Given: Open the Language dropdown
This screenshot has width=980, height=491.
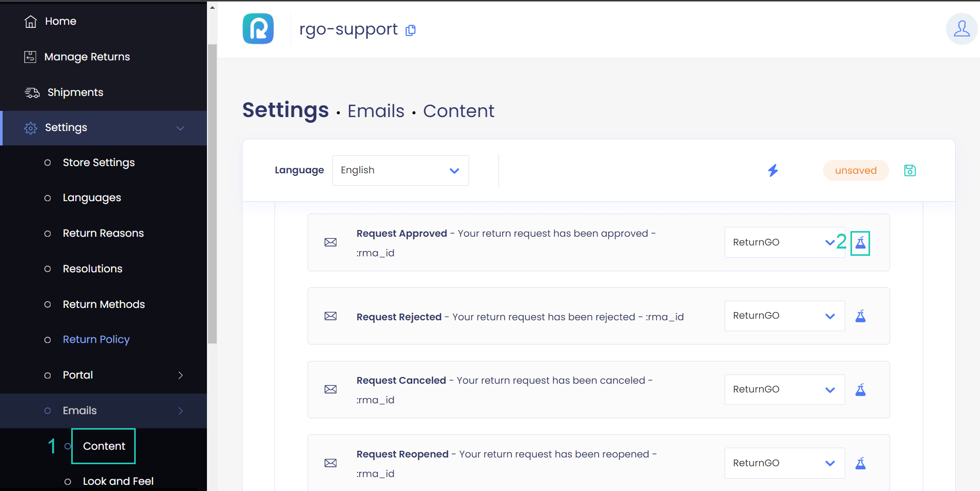Looking at the screenshot, I should (x=400, y=170).
